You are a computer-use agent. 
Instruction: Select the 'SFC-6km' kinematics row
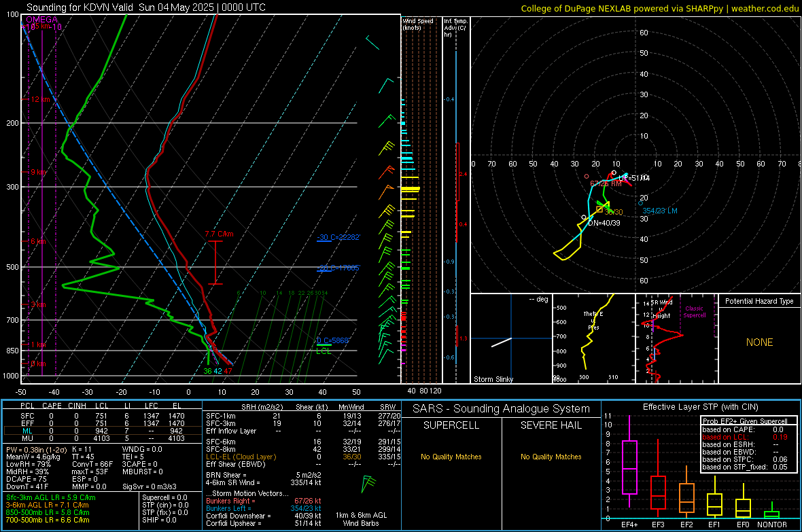303,442
